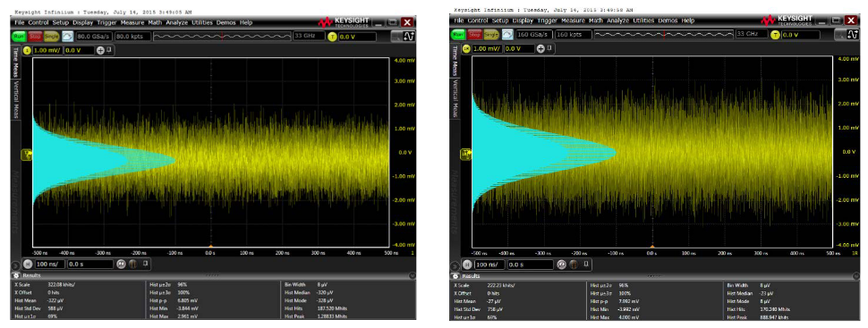The image size is (868, 328).
Task: Click trigger level 0.0 V field in left window
Action: pos(357,37)
